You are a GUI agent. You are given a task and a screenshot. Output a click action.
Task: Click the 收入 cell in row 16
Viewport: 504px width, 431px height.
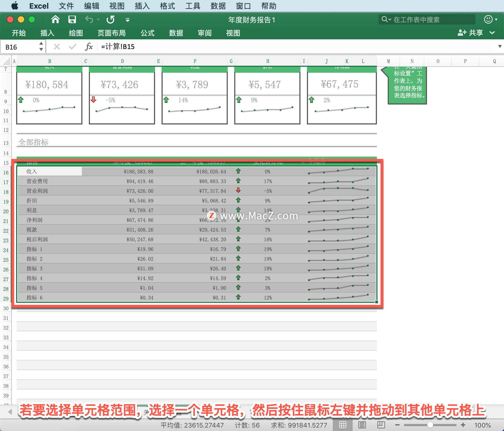tap(50, 172)
